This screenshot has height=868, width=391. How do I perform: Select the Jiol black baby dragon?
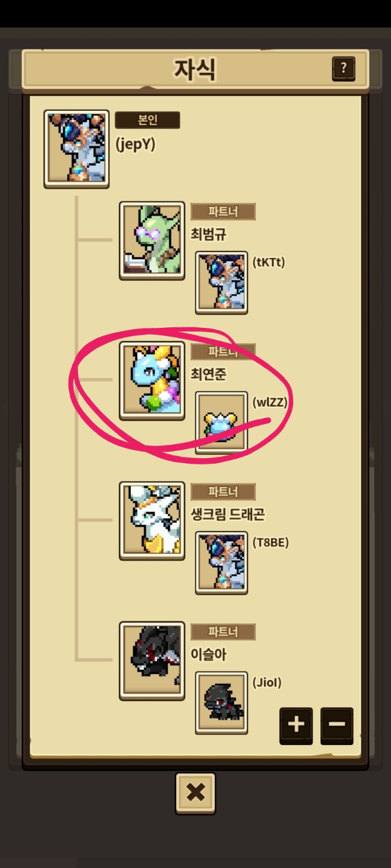coord(221,703)
